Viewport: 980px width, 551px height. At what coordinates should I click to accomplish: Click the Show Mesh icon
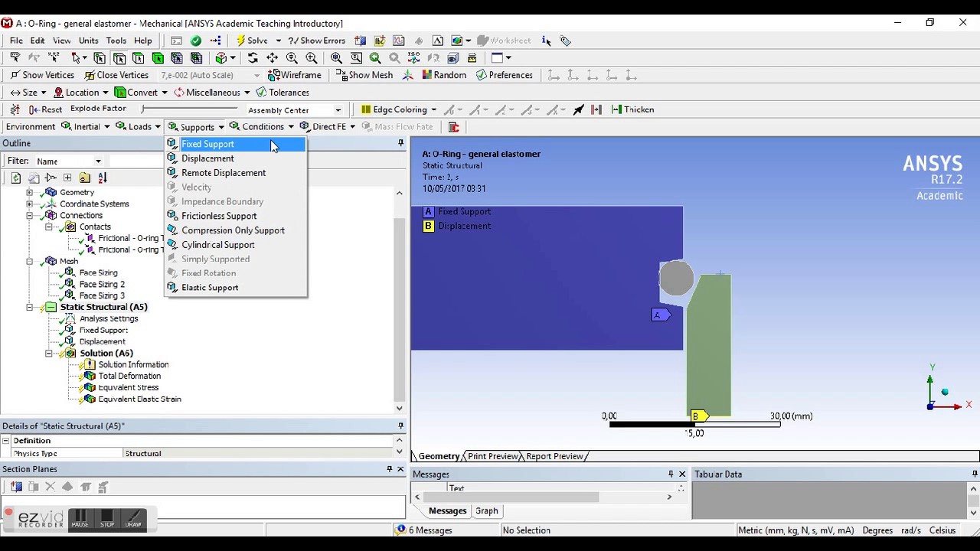click(364, 75)
